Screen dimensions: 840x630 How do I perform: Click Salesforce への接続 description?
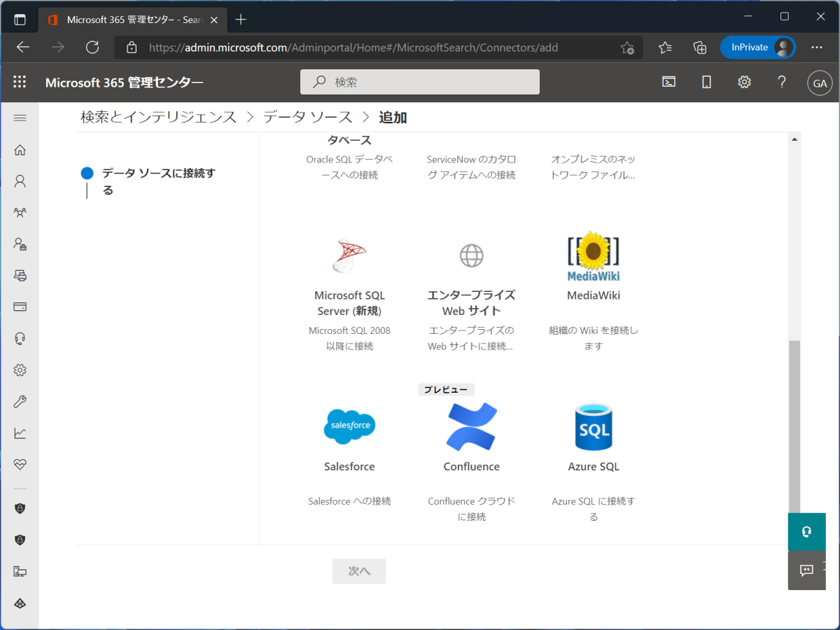(349, 501)
